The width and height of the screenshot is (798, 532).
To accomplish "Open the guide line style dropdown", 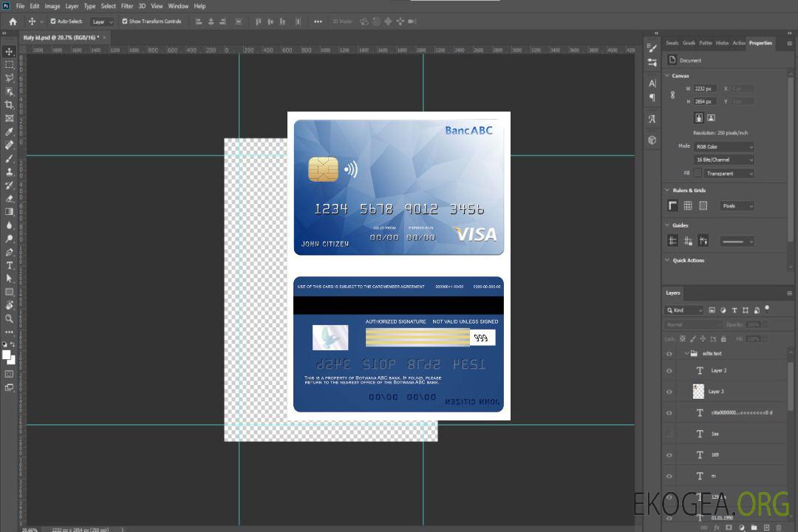I will point(737,242).
